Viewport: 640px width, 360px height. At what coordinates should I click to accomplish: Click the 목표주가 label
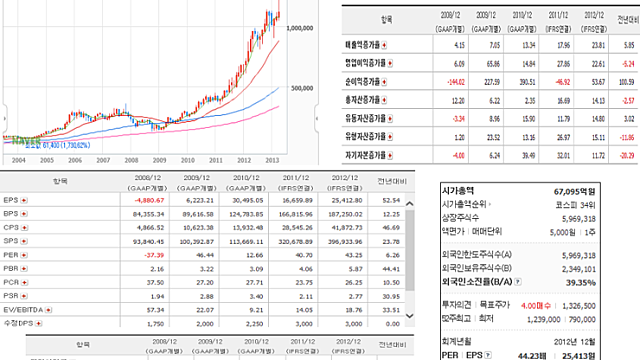(495, 305)
